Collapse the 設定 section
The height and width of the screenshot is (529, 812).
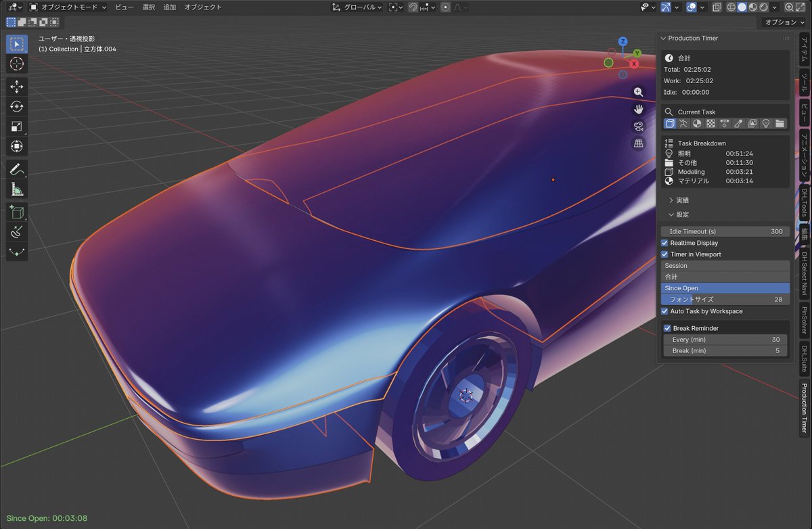pos(682,214)
